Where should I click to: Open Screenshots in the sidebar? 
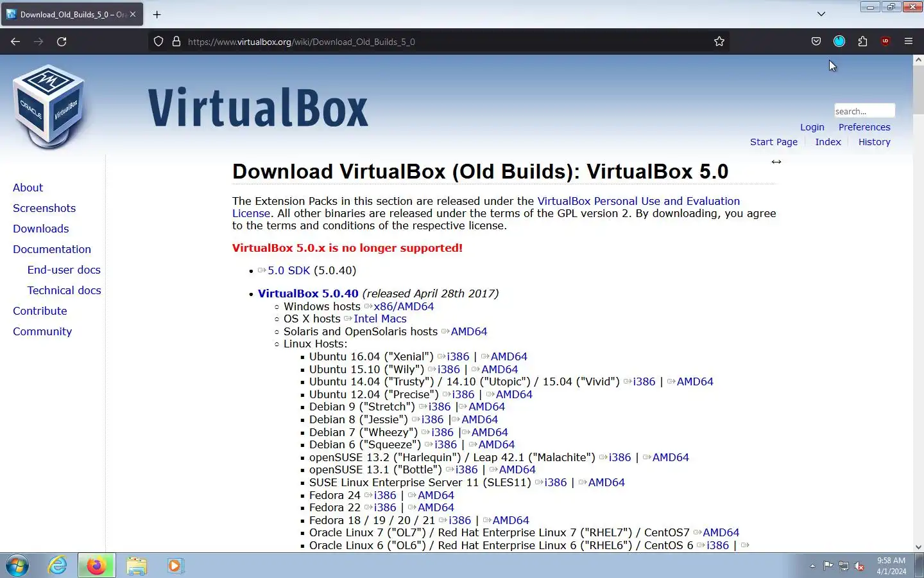(x=44, y=208)
